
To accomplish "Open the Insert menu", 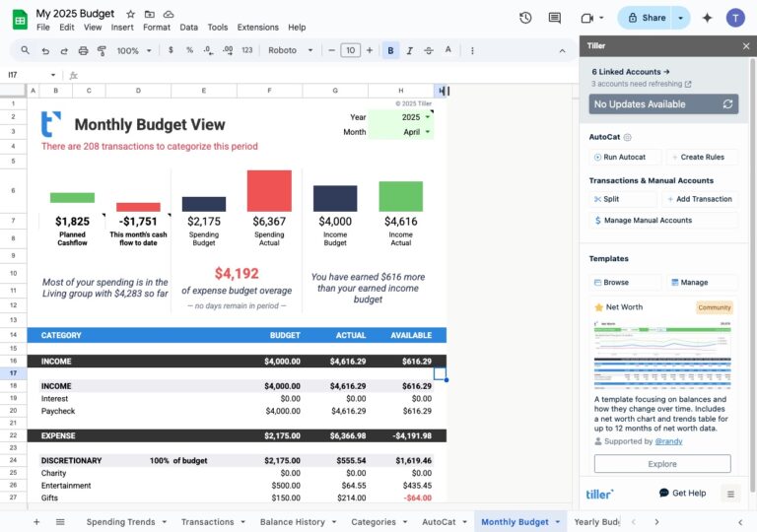I will pos(122,28).
